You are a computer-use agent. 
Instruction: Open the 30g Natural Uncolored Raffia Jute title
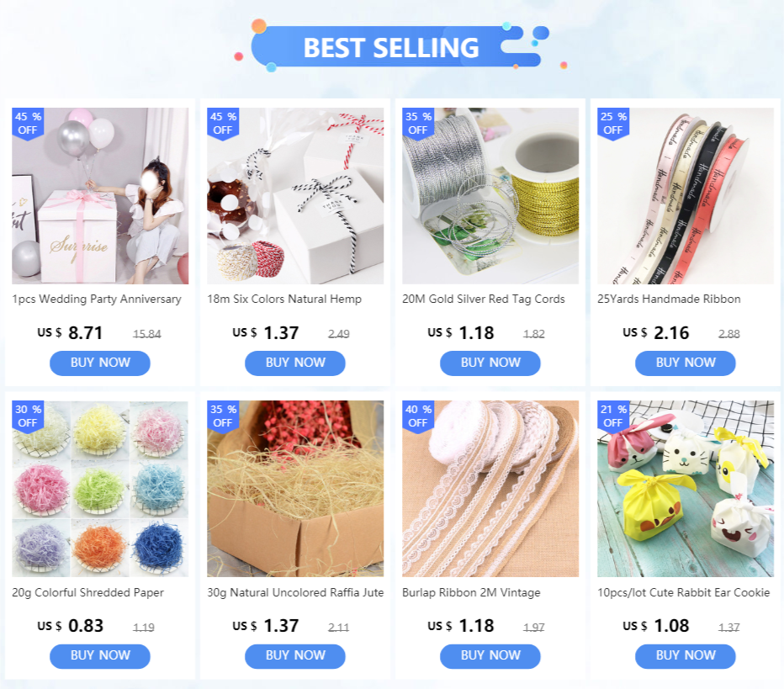click(x=295, y=592)
